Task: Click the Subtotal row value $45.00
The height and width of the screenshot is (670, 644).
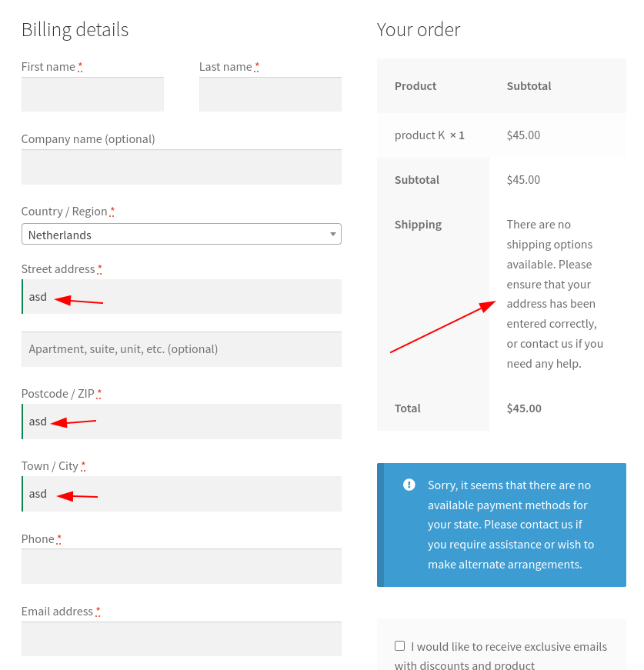Action: click(x=523, y=180)
